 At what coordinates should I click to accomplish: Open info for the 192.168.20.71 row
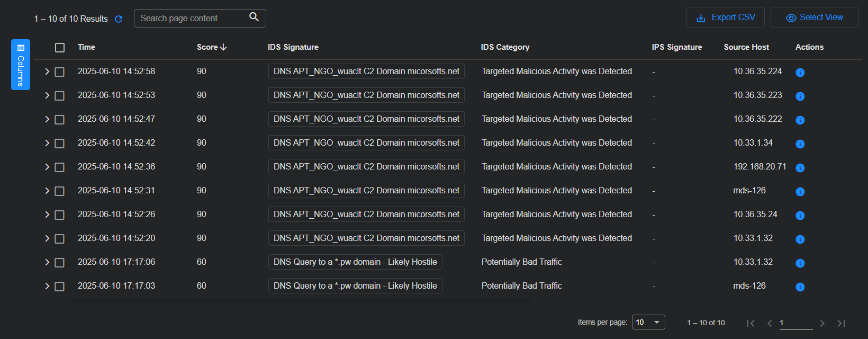pos(800,168)
